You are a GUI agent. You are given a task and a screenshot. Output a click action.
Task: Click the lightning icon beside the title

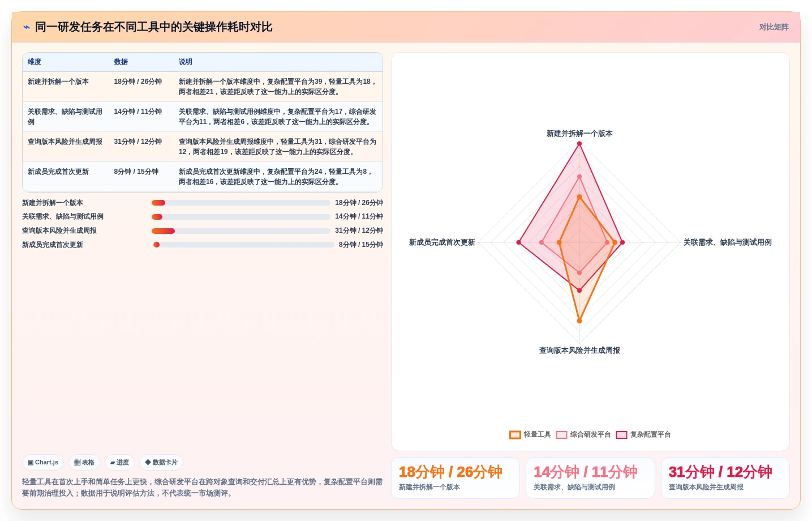27,27
